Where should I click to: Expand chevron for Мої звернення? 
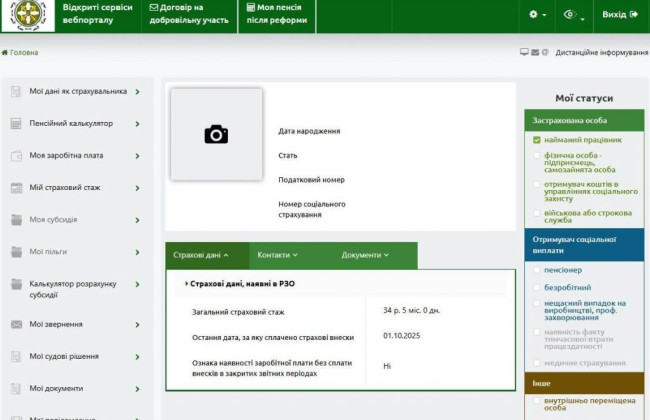[138, 325]
